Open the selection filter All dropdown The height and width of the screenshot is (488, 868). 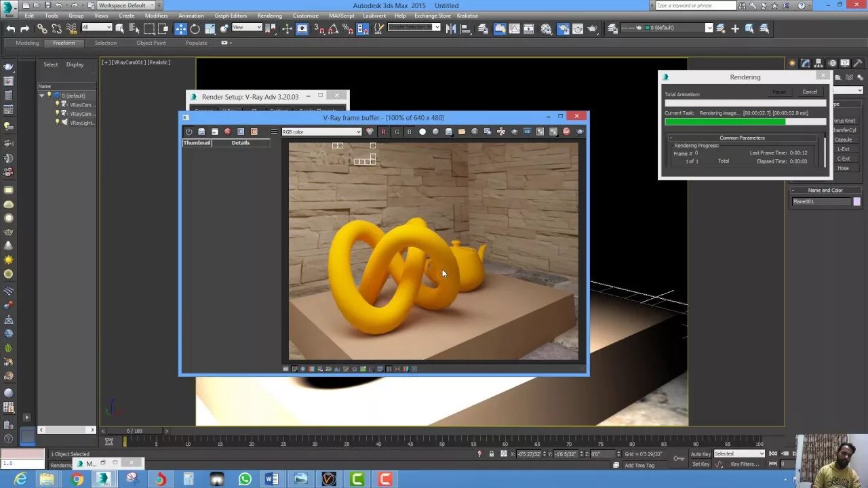pyautogui.click(x=96, y=27)
